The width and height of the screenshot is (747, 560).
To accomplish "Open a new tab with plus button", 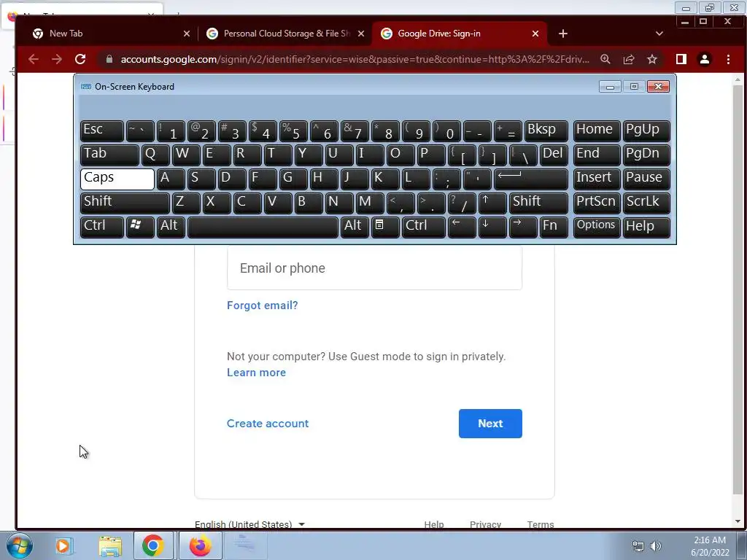I will (562, 34).
